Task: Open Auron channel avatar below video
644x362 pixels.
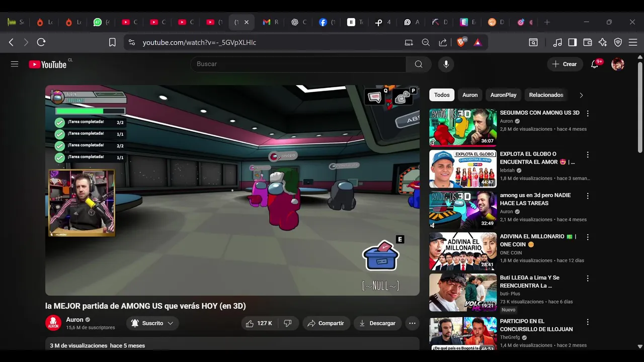Action: [x=53, y=323]
